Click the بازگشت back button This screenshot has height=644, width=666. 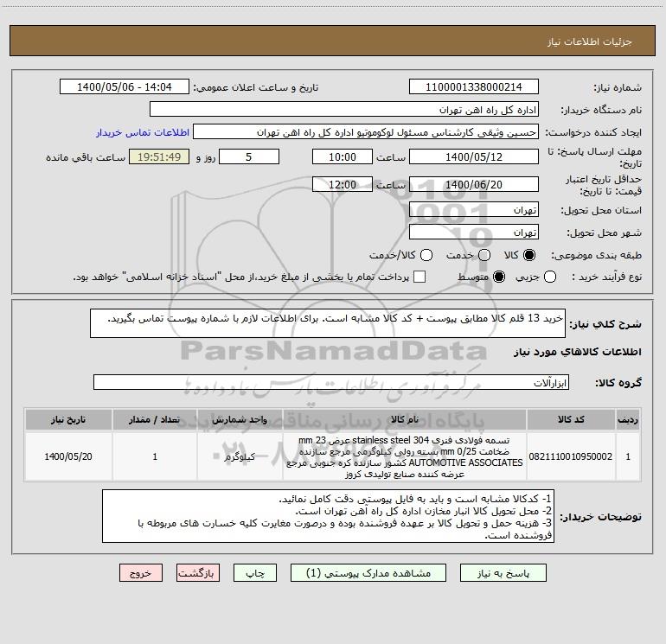[x=198, y=573]
